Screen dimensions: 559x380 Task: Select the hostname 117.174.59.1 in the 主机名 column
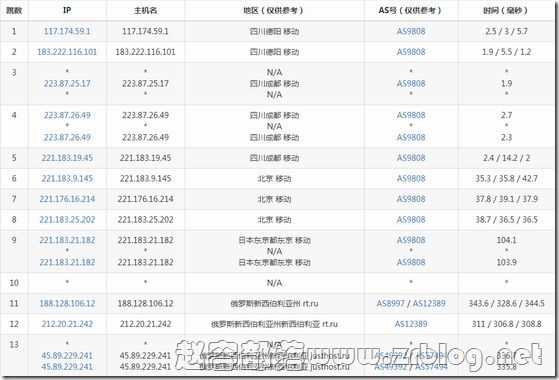[x=145, y=31]
